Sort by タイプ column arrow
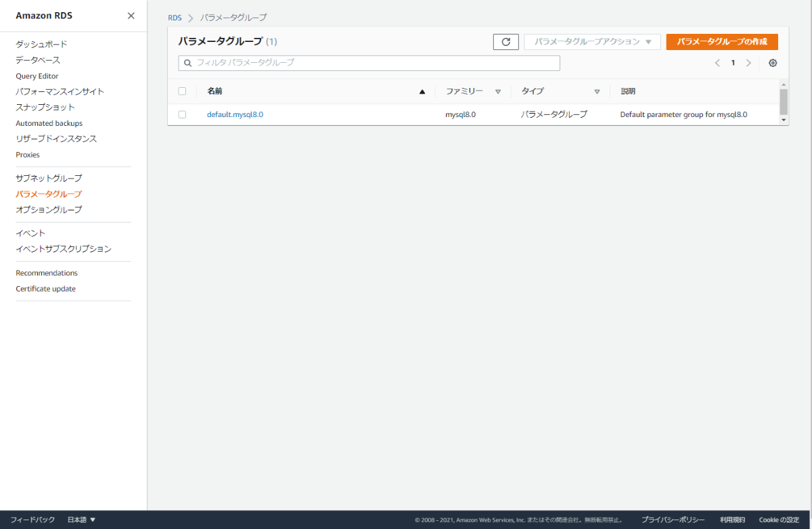Image resolution: width=812 pixels, height=529 pixels. pyautogui.click(x=597, y=91)
